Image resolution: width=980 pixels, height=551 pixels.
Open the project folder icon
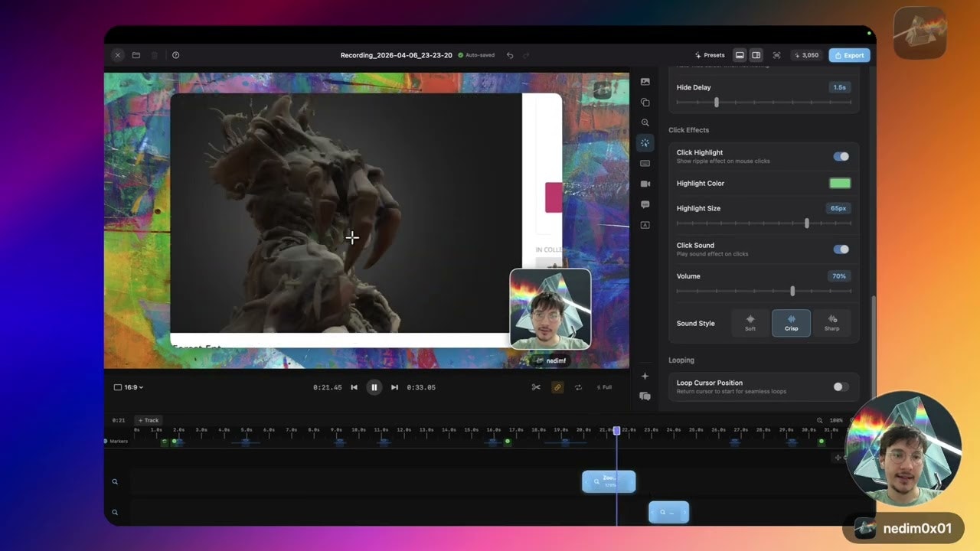136,55
